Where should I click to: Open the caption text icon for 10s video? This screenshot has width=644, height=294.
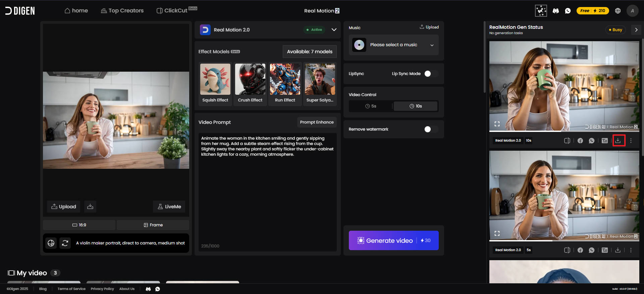pyautogui.click(x=605, y=141)
